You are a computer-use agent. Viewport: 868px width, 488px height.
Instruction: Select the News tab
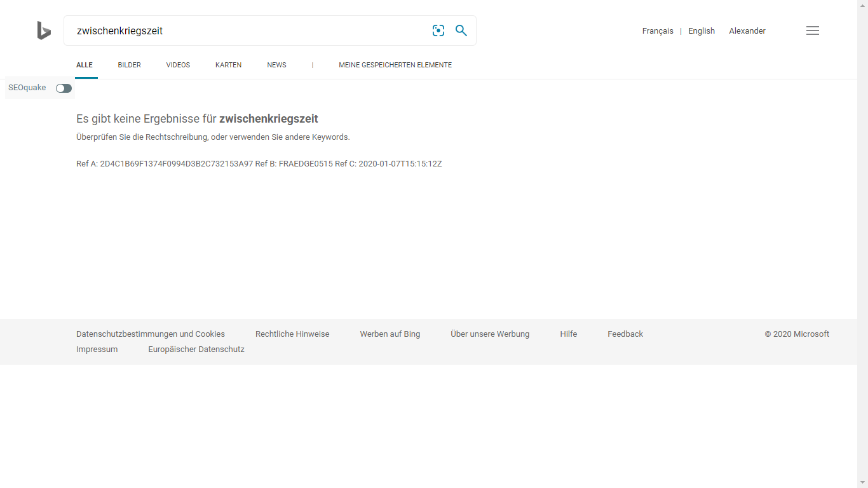coord(276,65)
